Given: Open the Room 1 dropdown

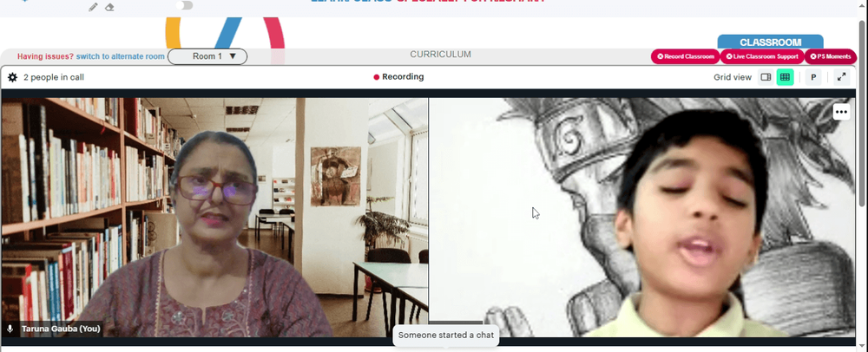Looking at the screenshot, I should [x=207, y=56].
